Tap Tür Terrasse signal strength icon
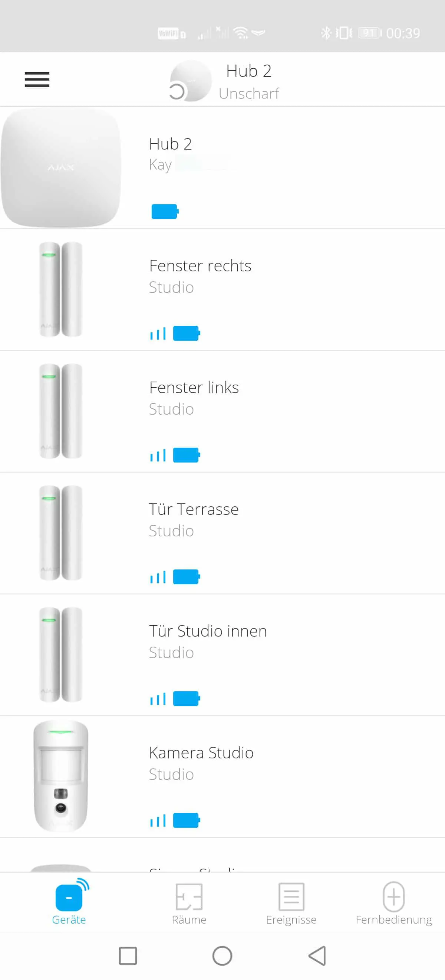Viewport: 445px width, 980px height. [x=158, y=577]
